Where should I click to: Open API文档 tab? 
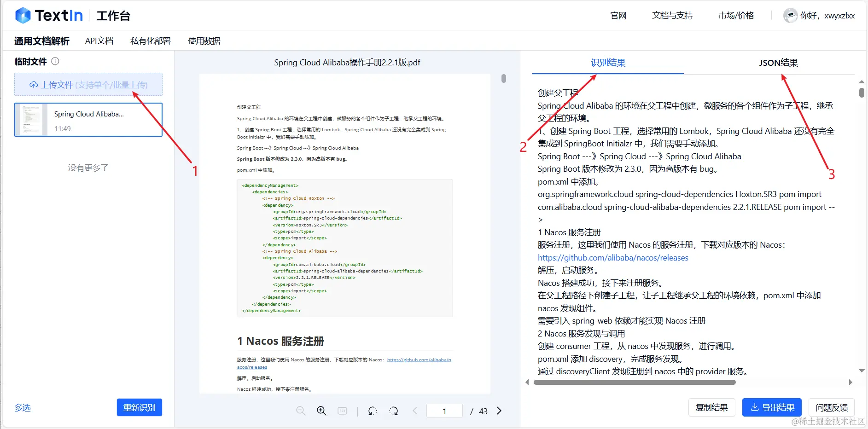pos(99,41)
